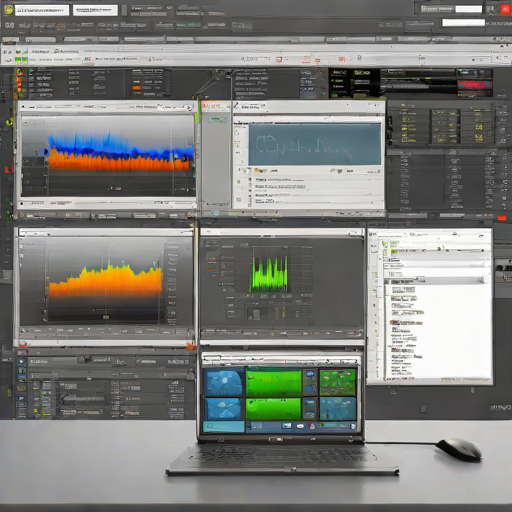This screenshot has width=512, height=512.
Task: Select the blue cloud thumbnail on the laptop screen
Action: coord(224,409)
